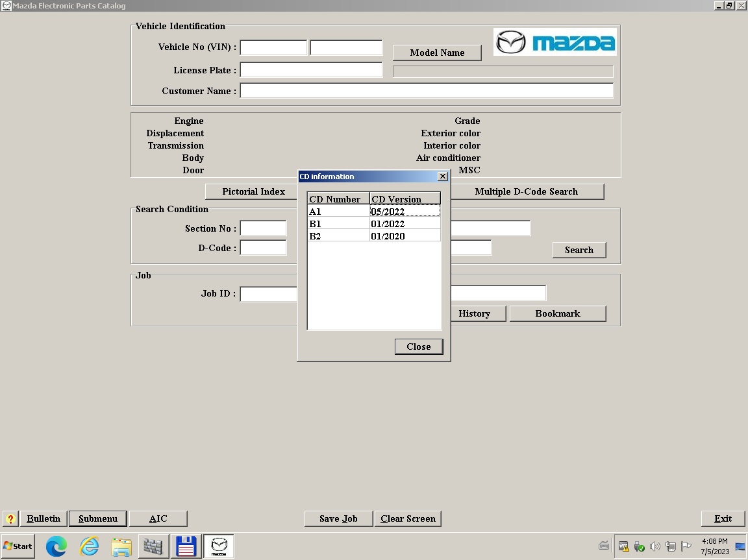Viewport: 748px width, 560px height.
Task: Open the volume speaker tray icon
Action: 655,546
